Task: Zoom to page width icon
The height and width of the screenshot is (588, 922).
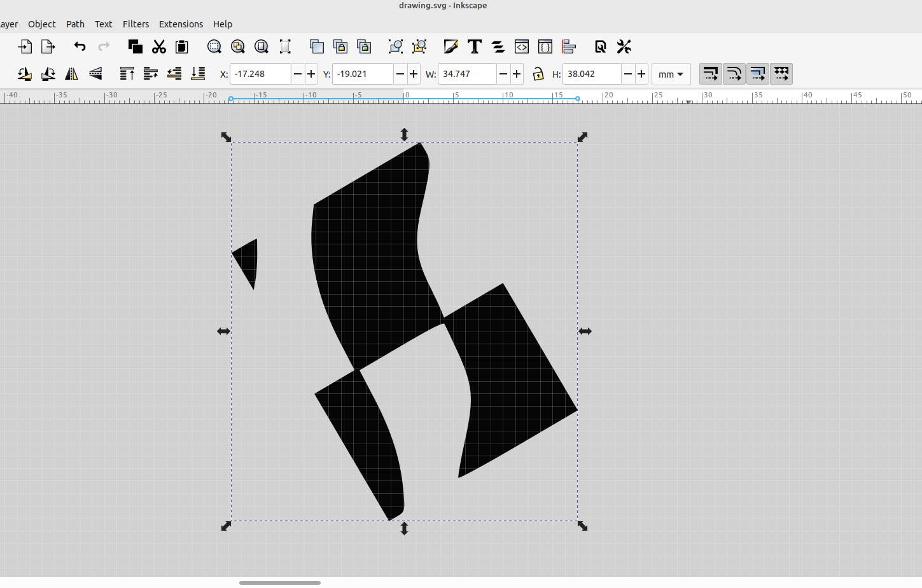Action: 285,46
